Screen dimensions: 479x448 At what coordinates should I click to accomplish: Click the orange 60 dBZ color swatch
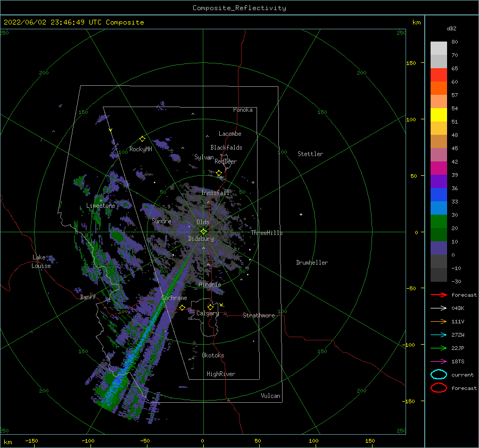point(439,88)
